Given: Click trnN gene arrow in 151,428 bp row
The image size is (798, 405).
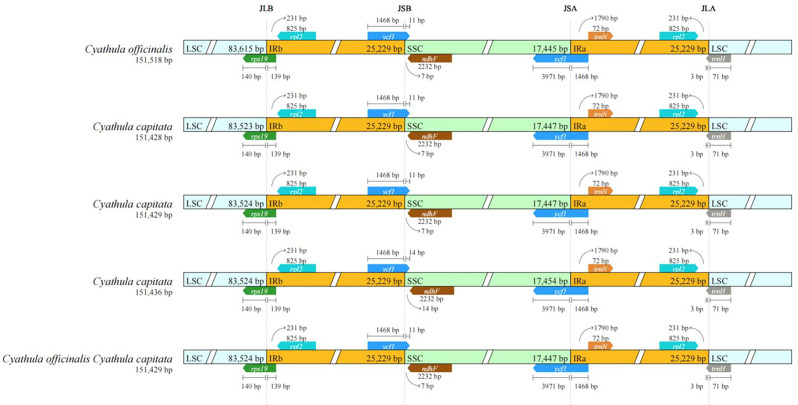Looking at the screenshot, I should [x=601, y=113].
